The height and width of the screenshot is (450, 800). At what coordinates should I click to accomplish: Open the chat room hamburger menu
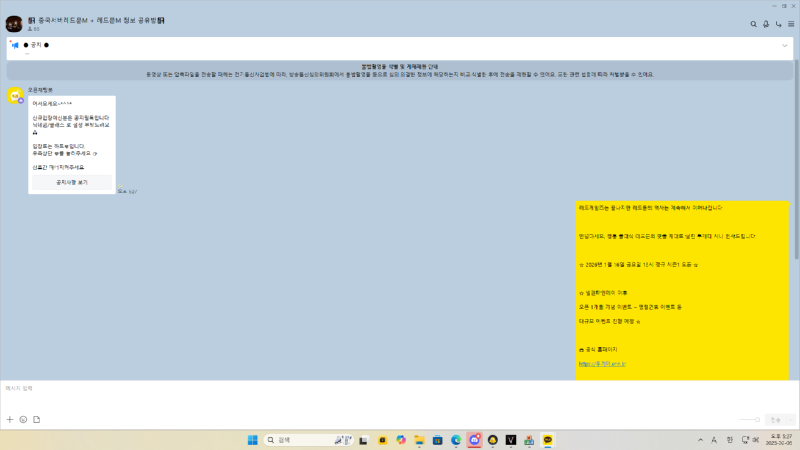tap(791, 24)
